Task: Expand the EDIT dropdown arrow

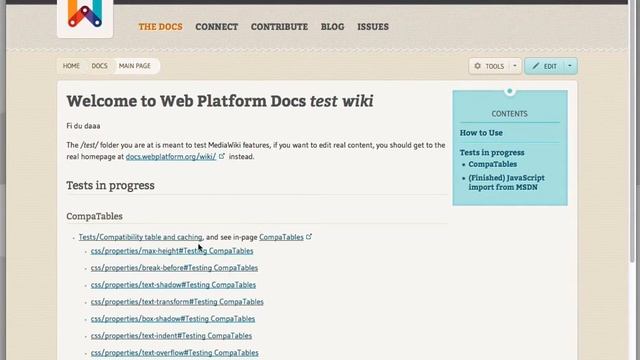Action: tap(570, 66)
